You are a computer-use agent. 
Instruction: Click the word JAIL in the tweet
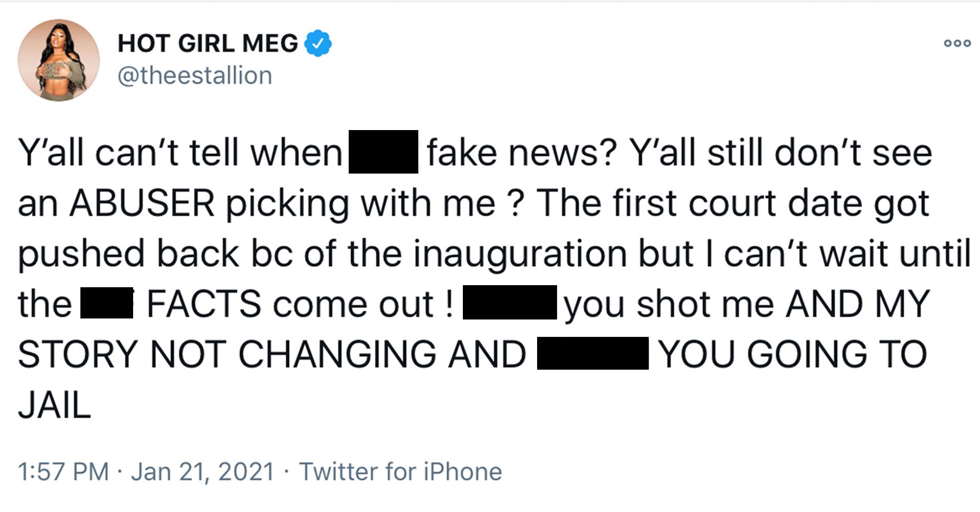pyautogui.click(x=55, y=406)
